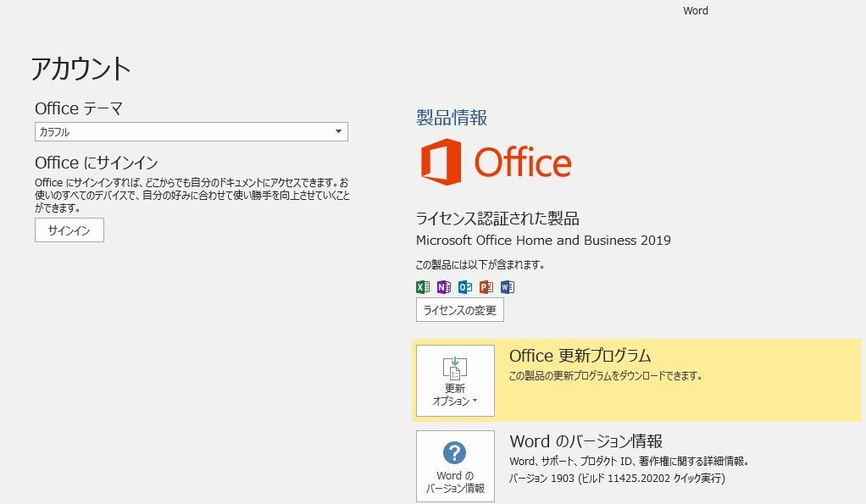866x504 pixels.
Task: Open the 更新オプション update options menu
Action: coord(455,381)
